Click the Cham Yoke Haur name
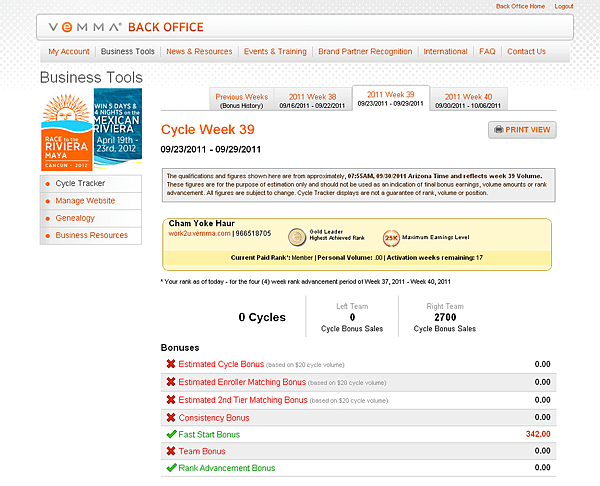Viewport: 600px width, 486px height. tap(202, 223)
